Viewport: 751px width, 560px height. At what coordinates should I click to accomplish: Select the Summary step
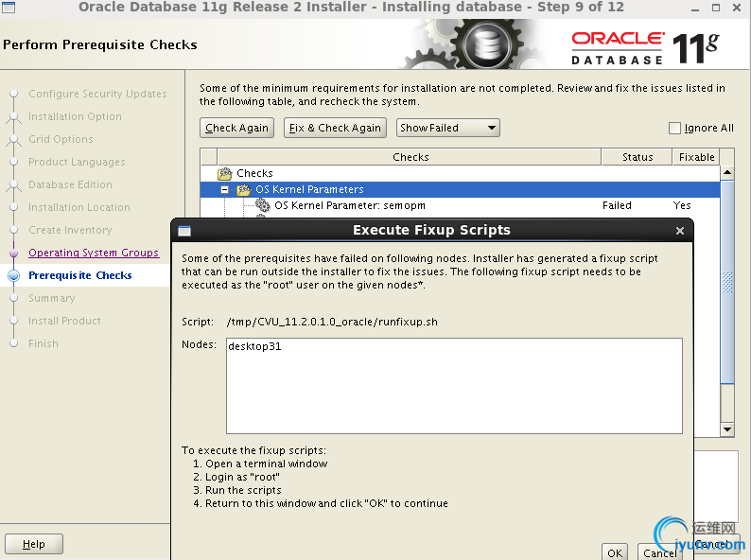point(51,298)
